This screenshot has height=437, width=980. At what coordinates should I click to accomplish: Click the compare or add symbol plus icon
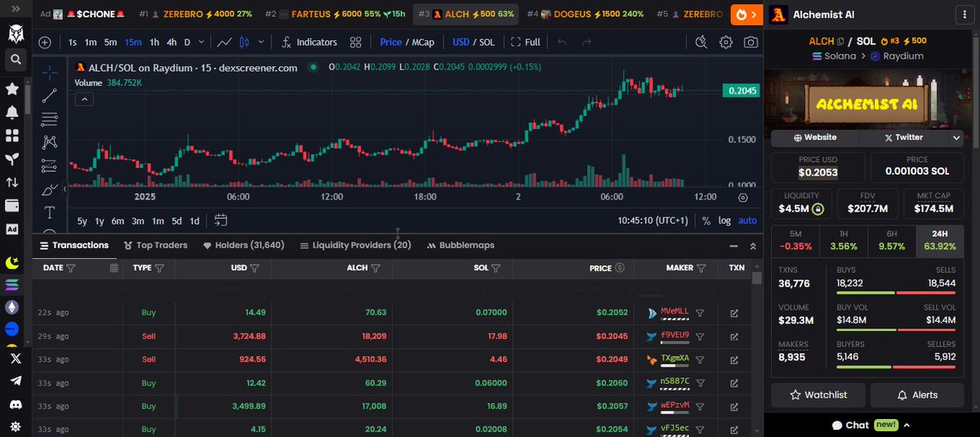click(x=45, y=42)
